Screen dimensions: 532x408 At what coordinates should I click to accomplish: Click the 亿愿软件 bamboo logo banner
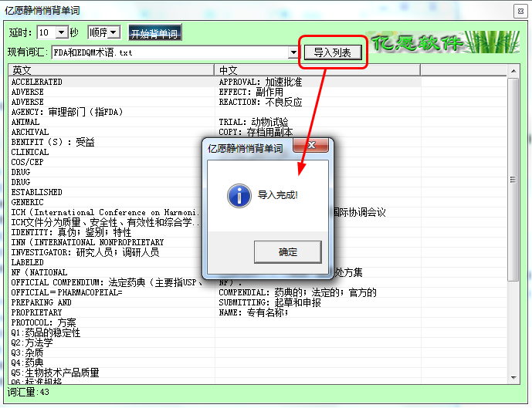(x=443, y=42)
